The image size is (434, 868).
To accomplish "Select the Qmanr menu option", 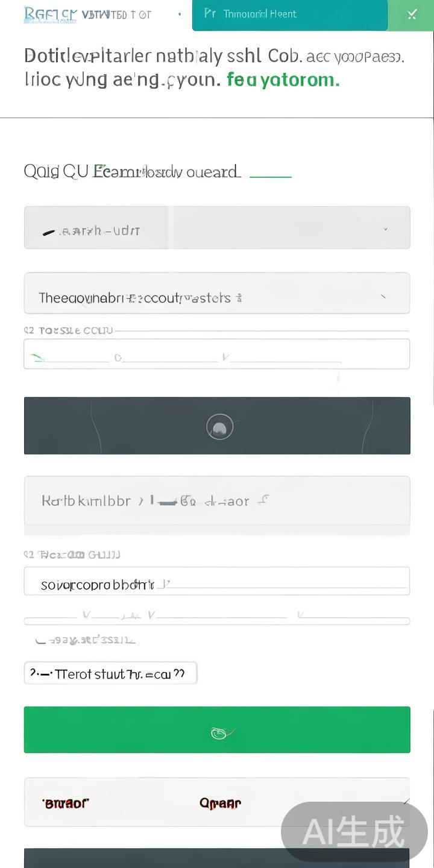I will (219, 803).
